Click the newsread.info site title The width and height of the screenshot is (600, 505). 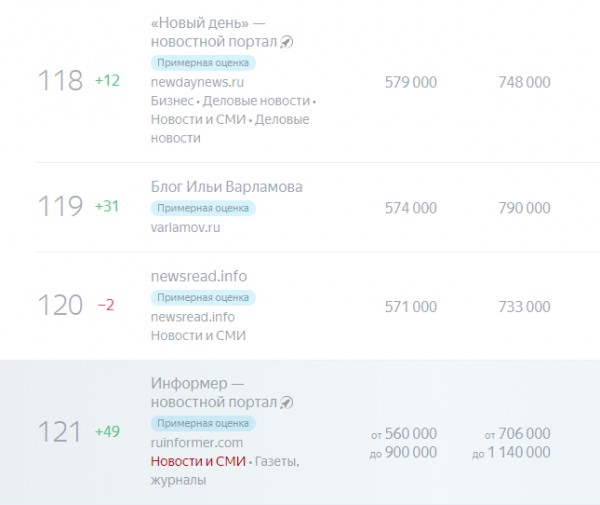pos(199,276)
